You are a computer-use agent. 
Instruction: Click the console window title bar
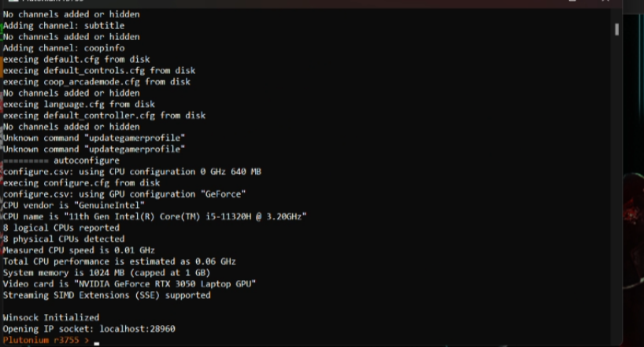pos(287,3)
